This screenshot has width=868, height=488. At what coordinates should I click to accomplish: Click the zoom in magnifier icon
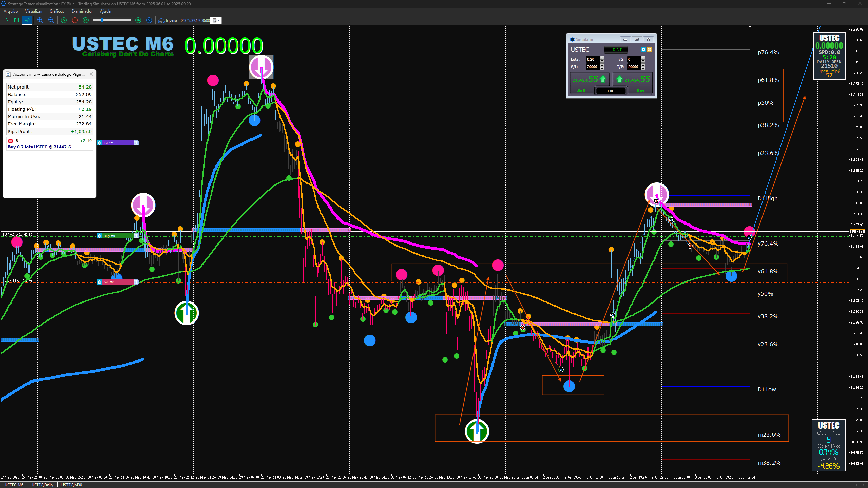[40, 20]
